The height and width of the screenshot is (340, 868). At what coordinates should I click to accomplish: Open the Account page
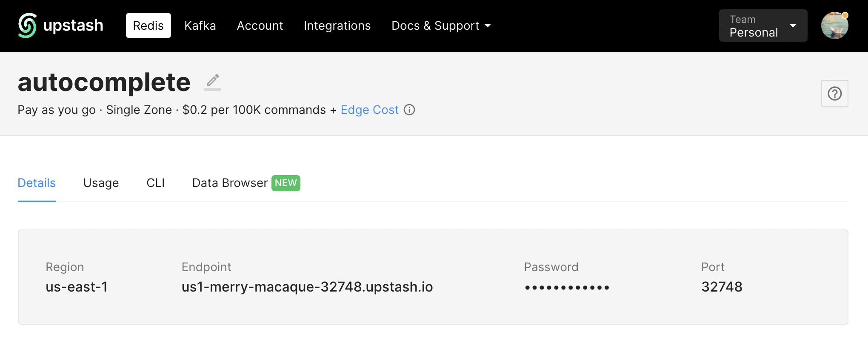pos(260,25)
